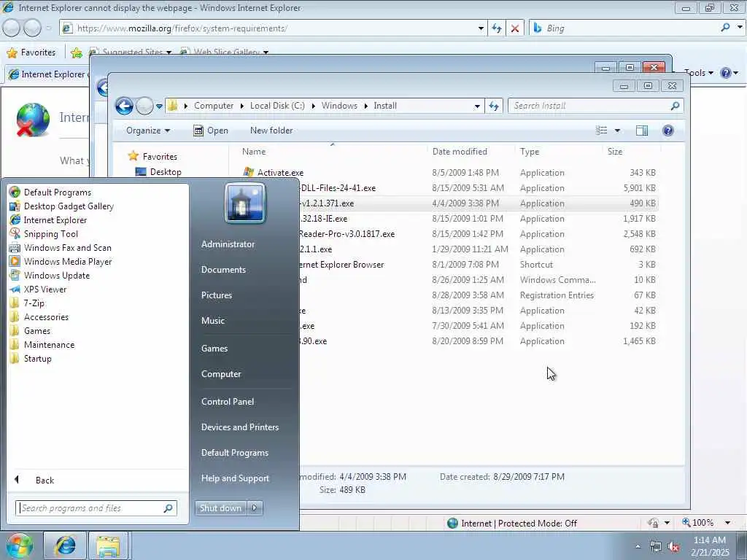Open Help and Support
The image size is (747, 560).
tap(235, 478)
